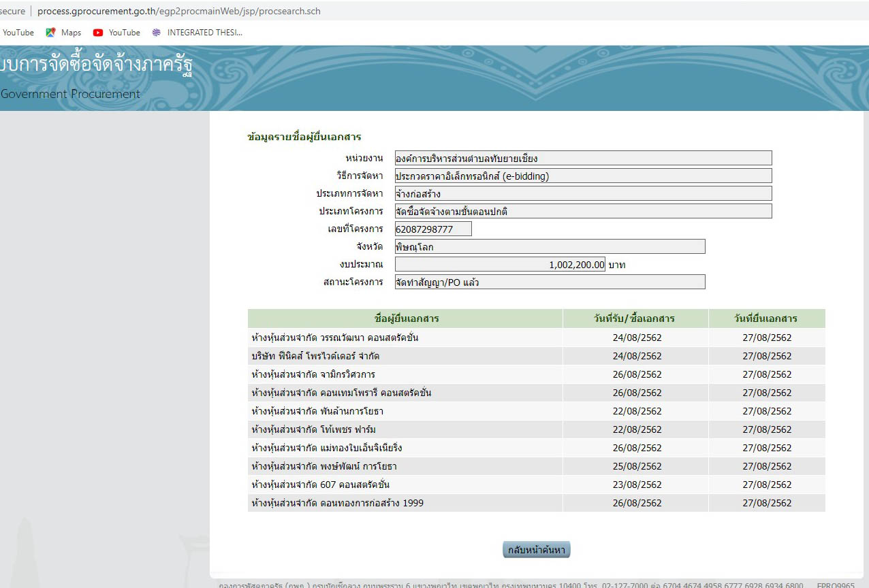This screenshot has height=588, width=869.
Task: Select the วิธีการจัดหา e-bidding field
Action: [583, 176]
